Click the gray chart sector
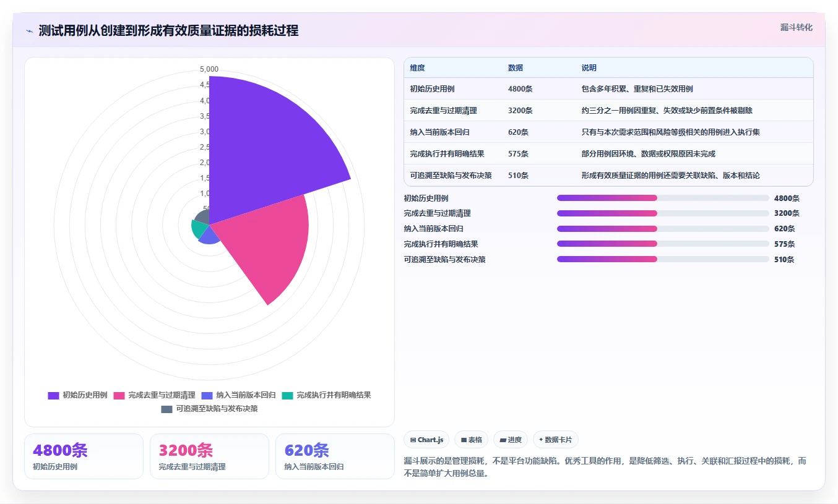 202,218
